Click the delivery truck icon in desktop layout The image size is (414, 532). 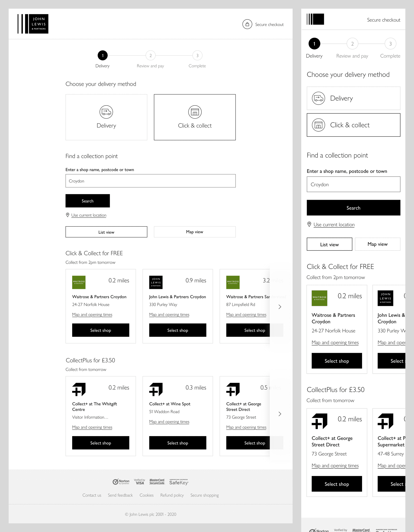(106, 112)
